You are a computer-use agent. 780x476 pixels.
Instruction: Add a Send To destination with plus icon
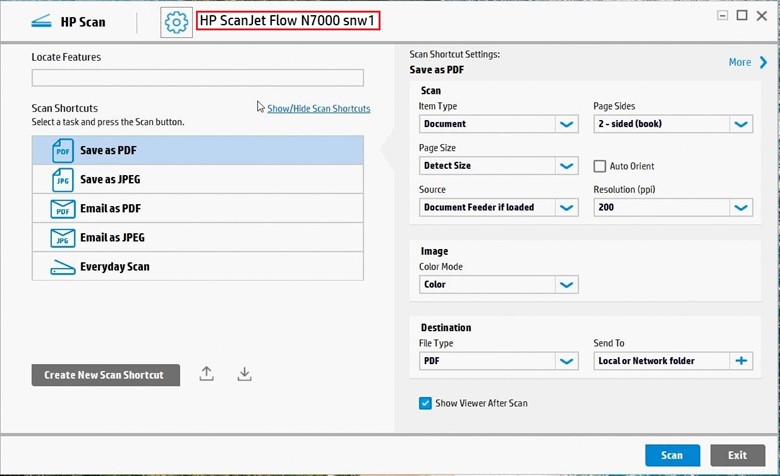pyautogui.click(x=741, y=361)
